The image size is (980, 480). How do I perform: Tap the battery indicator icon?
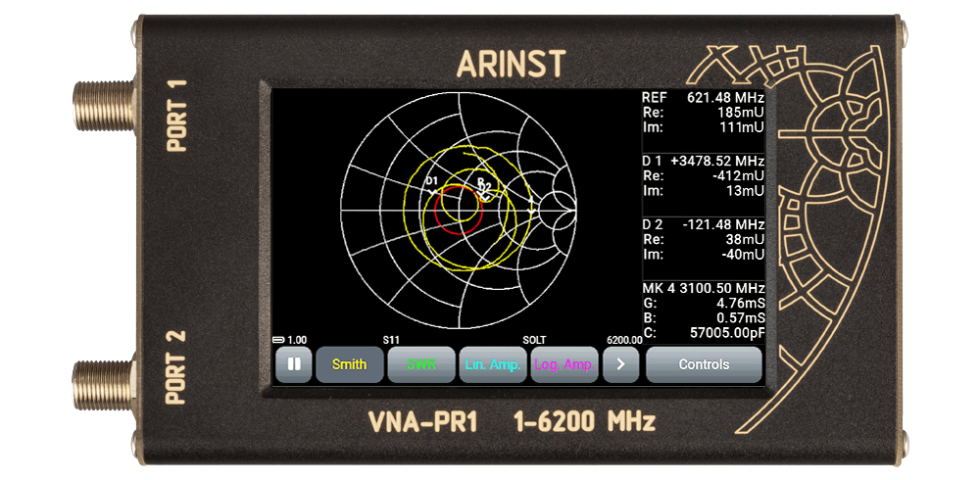278,340
